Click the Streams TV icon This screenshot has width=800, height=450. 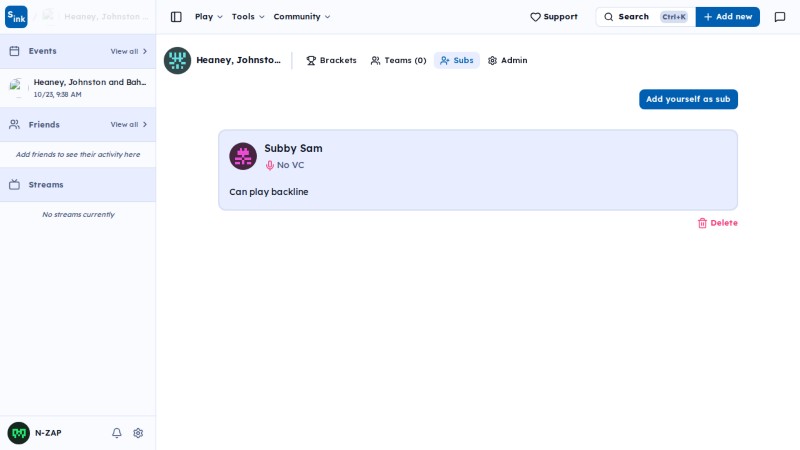pyautogui.click(x=14, y=185)
